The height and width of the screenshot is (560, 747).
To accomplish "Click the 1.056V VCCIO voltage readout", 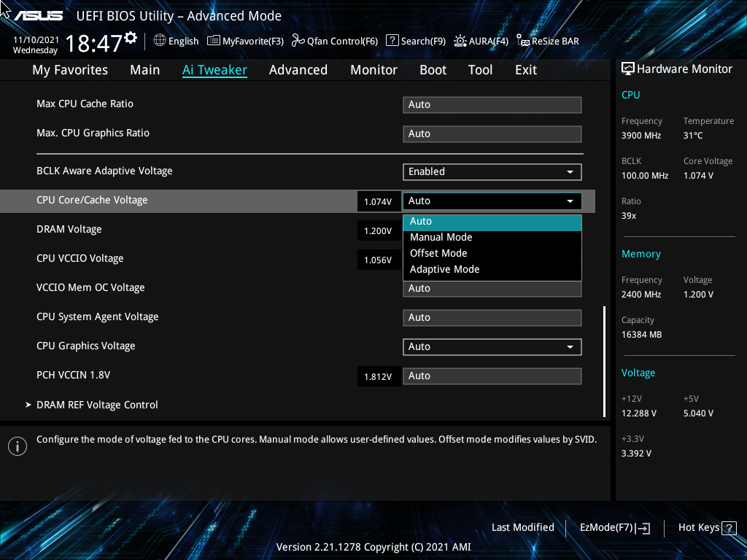I will pos(379,260).
